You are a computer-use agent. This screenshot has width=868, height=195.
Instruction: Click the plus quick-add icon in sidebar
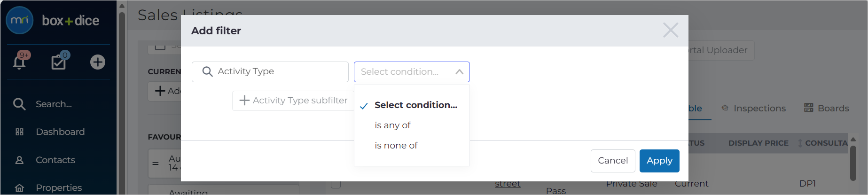98,62
